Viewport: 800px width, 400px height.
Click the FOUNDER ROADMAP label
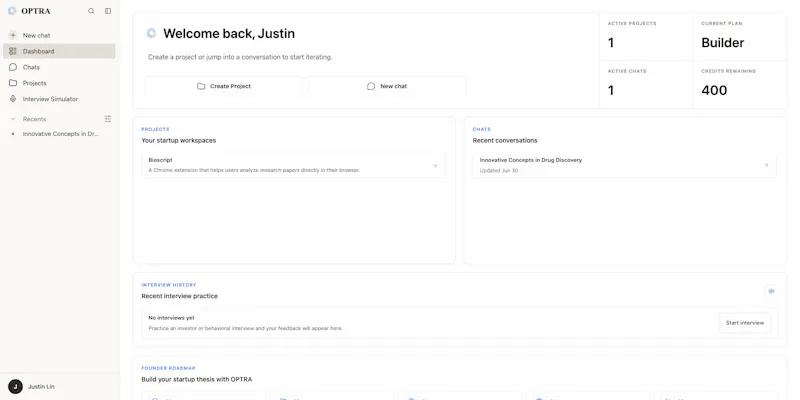[x=168, y=368]
